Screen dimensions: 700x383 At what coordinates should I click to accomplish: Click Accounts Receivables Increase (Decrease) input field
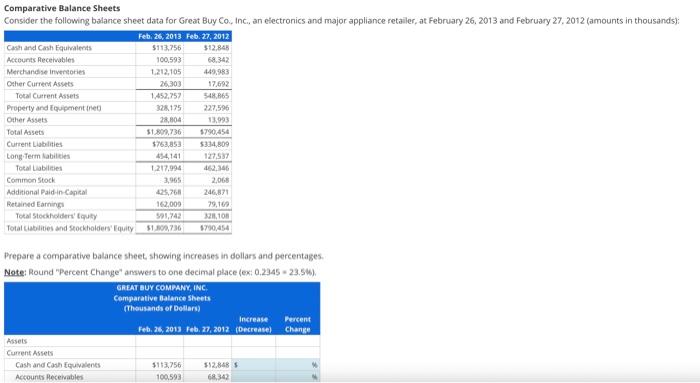pos(254,377)
